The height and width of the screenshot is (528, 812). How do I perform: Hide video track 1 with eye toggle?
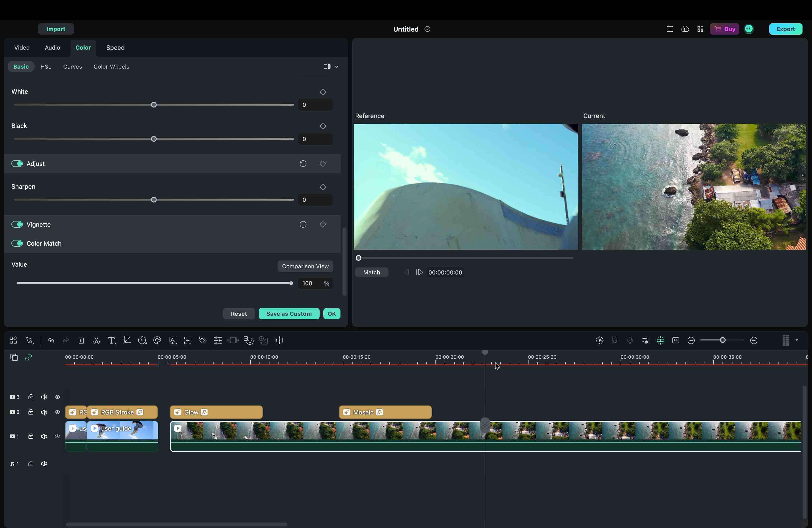click(57, 436)
